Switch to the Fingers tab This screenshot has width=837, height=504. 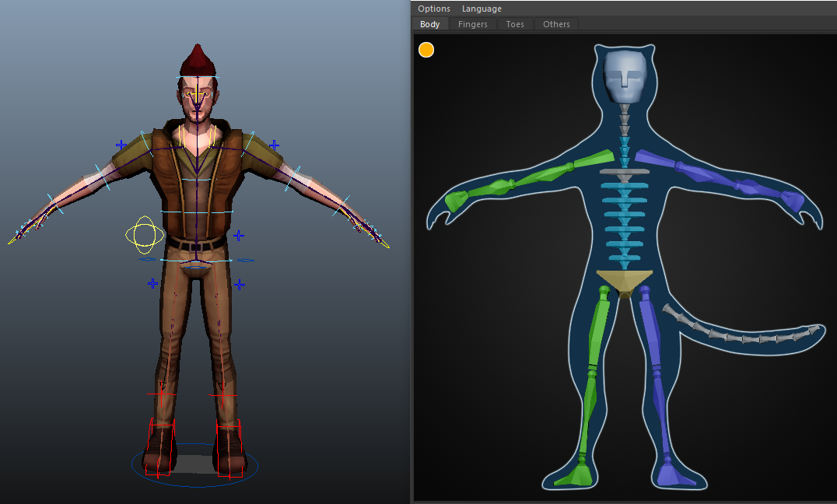point(472,24)
